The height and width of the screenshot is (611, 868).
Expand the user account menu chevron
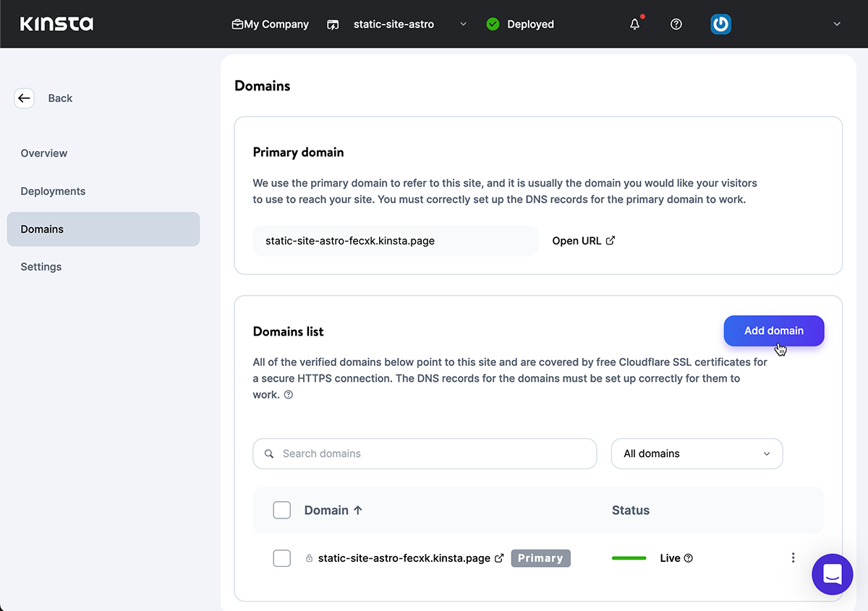837,24
